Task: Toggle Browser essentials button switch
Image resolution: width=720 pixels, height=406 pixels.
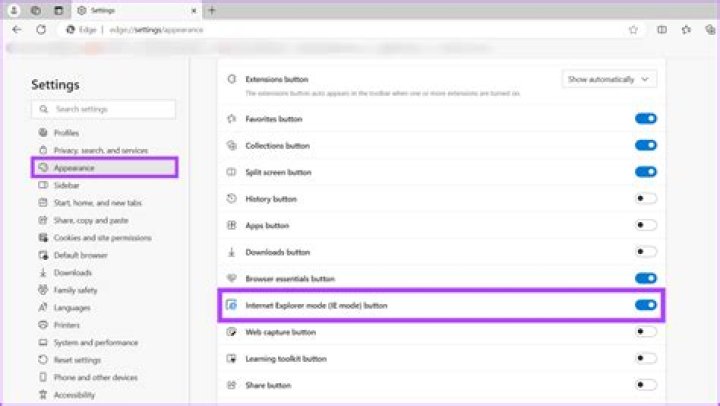Action: (x=646, y=279)
